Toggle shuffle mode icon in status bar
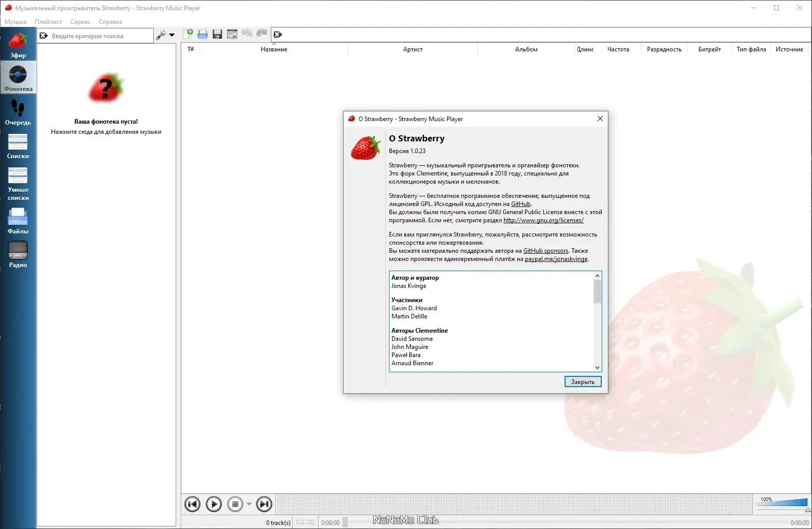 coord(311,522)
